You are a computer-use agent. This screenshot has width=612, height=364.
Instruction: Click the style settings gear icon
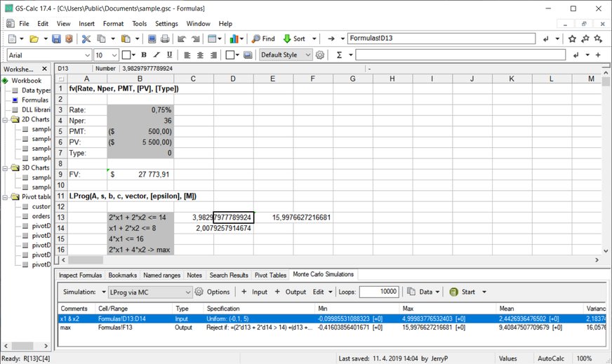click(320, 55)
